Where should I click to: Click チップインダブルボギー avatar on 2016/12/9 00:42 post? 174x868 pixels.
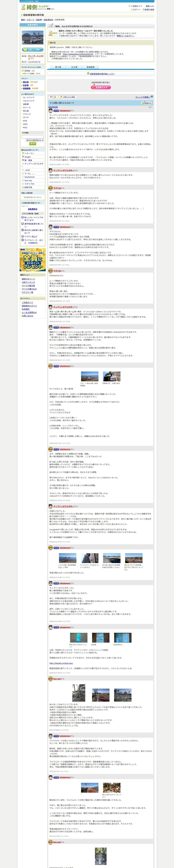[x=51, y=171]
